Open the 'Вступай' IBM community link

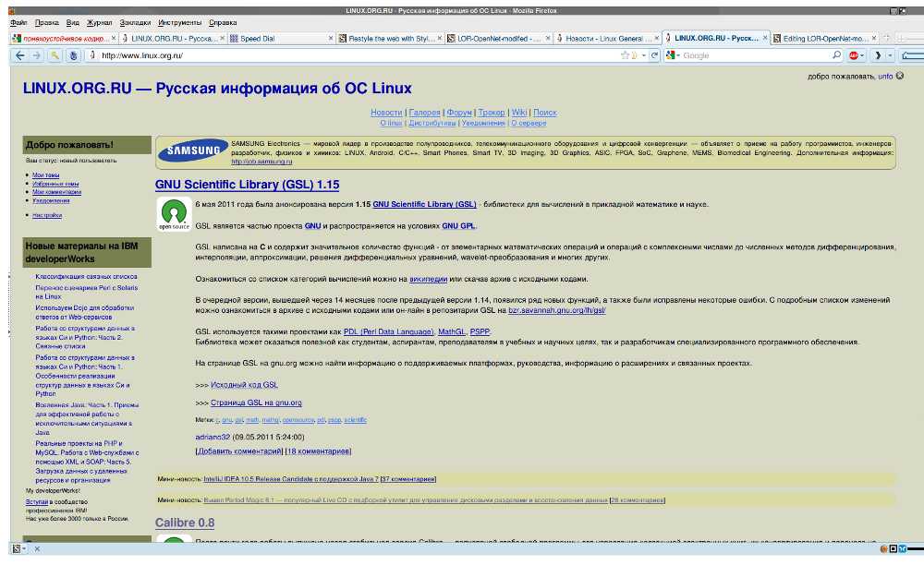pos(37,502)
